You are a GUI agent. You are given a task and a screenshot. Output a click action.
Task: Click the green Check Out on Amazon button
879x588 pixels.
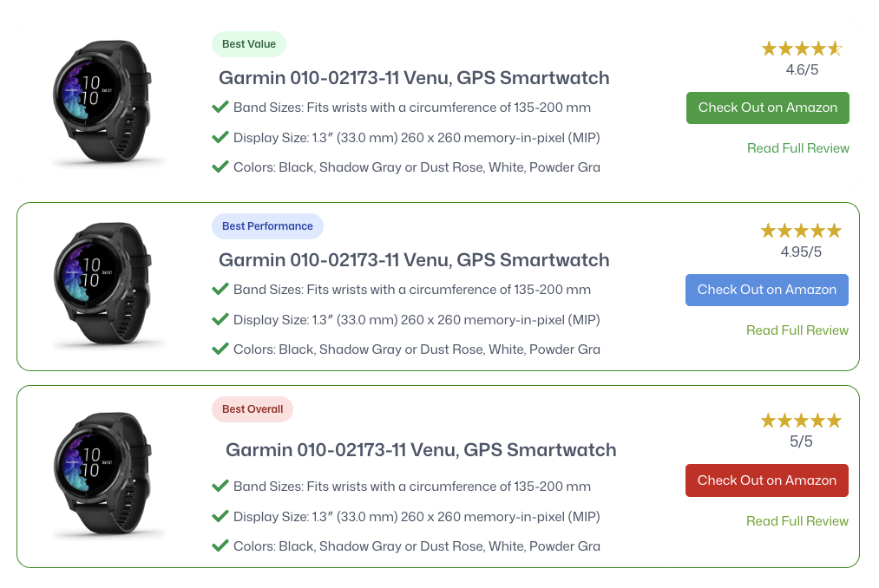click(767, 108)
